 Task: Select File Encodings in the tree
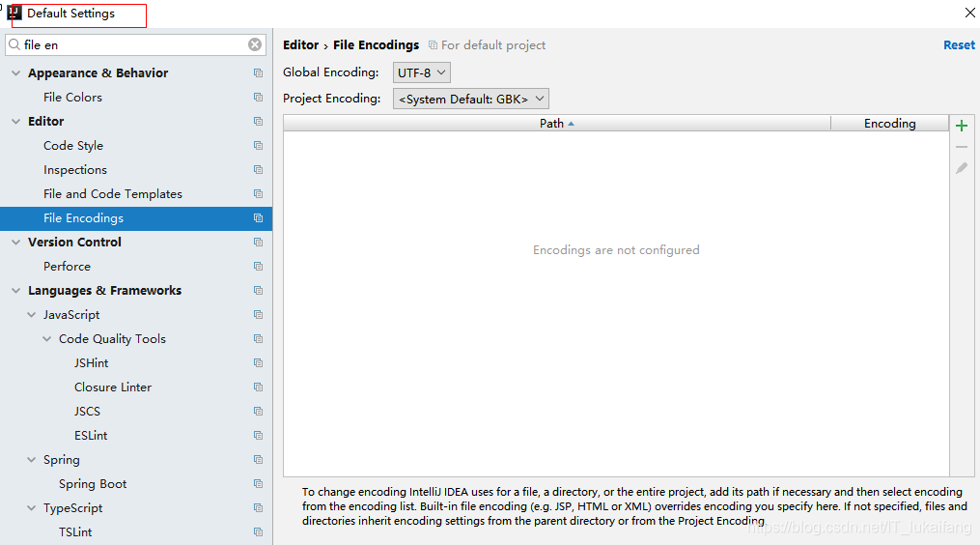[135, 217]
